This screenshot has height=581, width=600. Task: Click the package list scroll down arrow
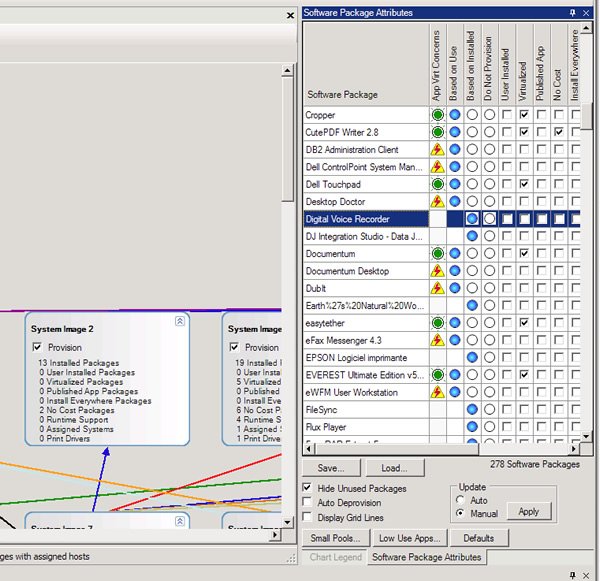(x=586, y=436)
